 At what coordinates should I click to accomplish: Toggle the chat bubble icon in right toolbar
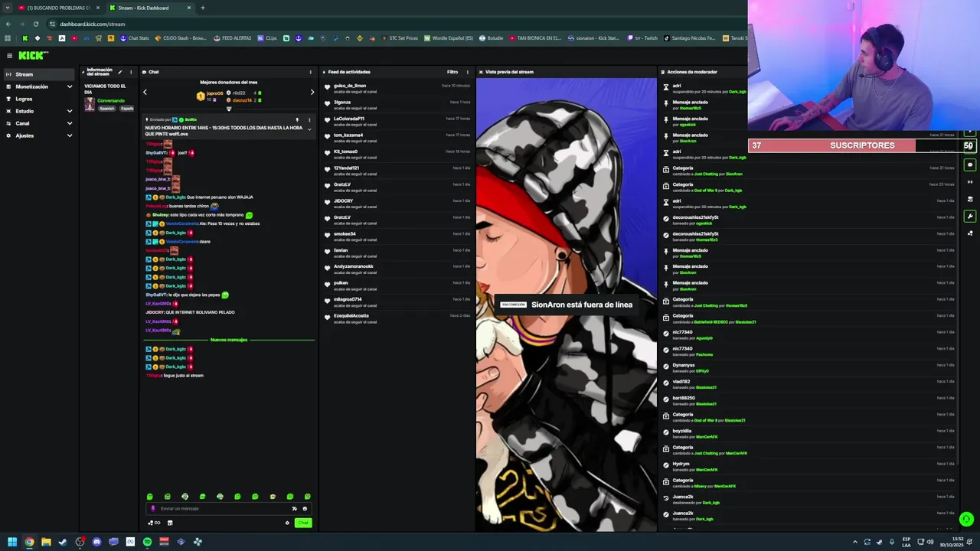tap(970, 165)
